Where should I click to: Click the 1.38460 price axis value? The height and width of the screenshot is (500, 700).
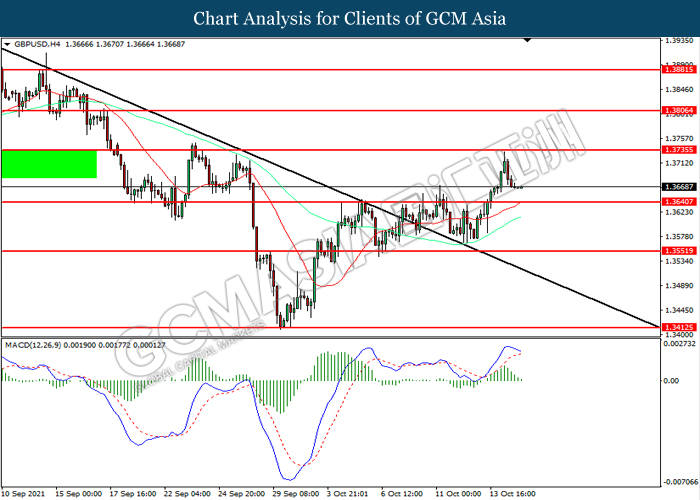679,90
